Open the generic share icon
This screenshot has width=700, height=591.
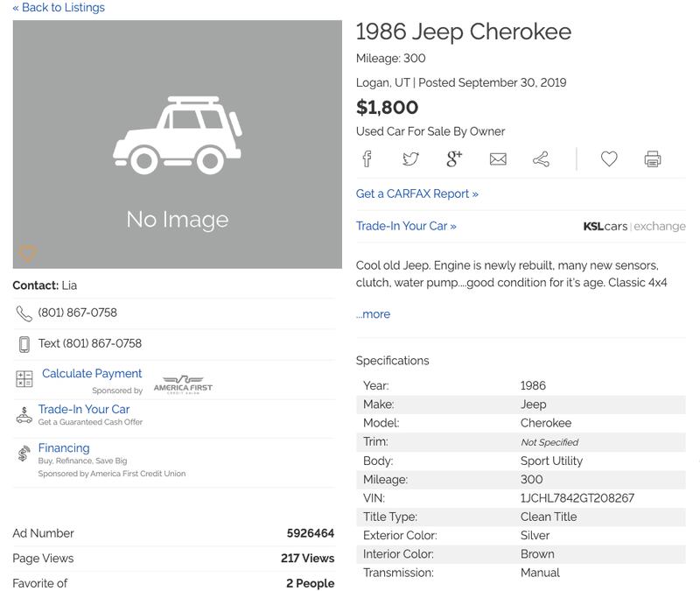[541, 159]
